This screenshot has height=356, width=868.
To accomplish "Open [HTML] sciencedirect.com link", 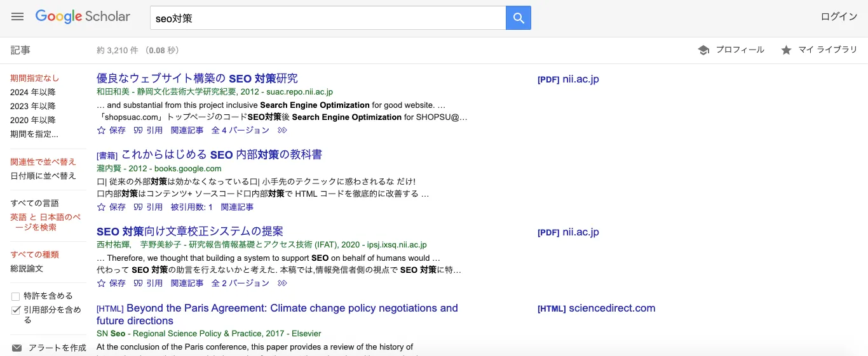I will (x=596, y=308).
